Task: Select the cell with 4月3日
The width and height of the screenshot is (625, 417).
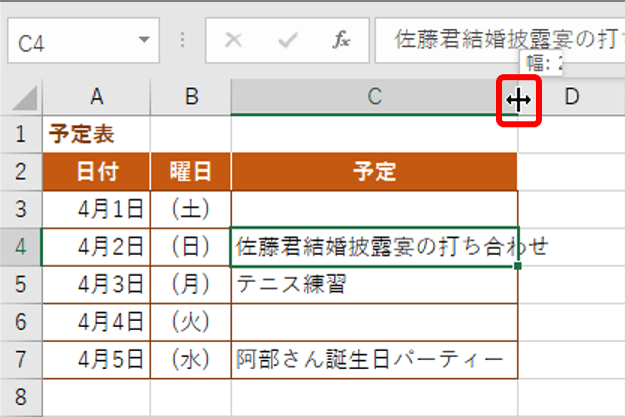Action: 96,284
